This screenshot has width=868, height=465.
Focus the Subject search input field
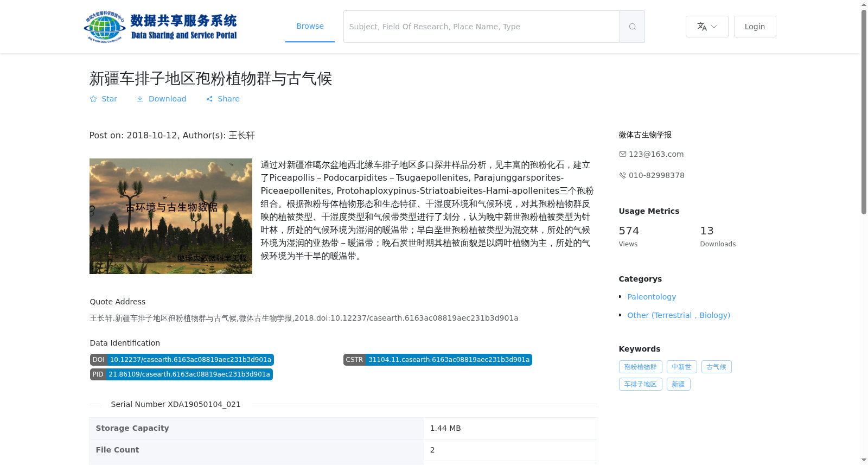(481, 27)
